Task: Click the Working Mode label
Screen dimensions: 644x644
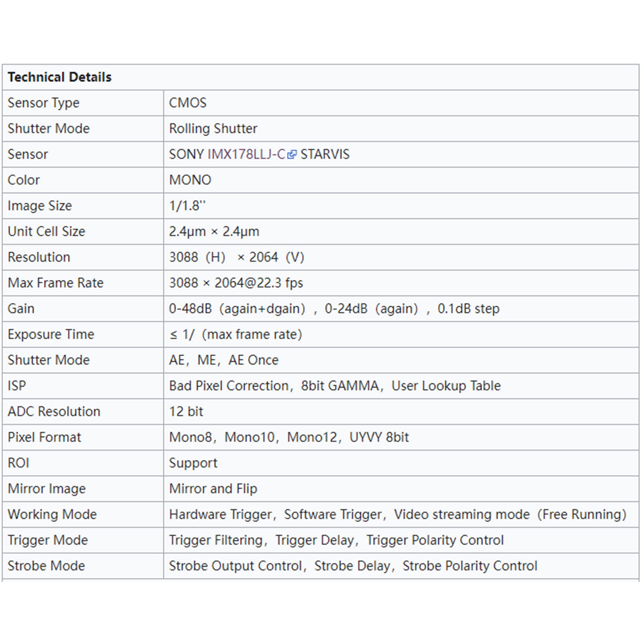Action: coord(52,515)
